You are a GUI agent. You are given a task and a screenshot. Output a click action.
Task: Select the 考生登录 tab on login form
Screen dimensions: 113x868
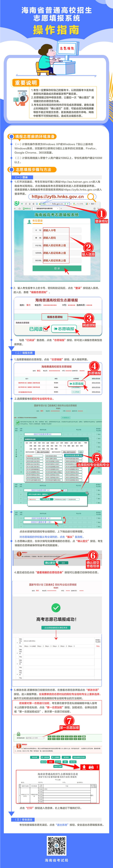point(37,221)
